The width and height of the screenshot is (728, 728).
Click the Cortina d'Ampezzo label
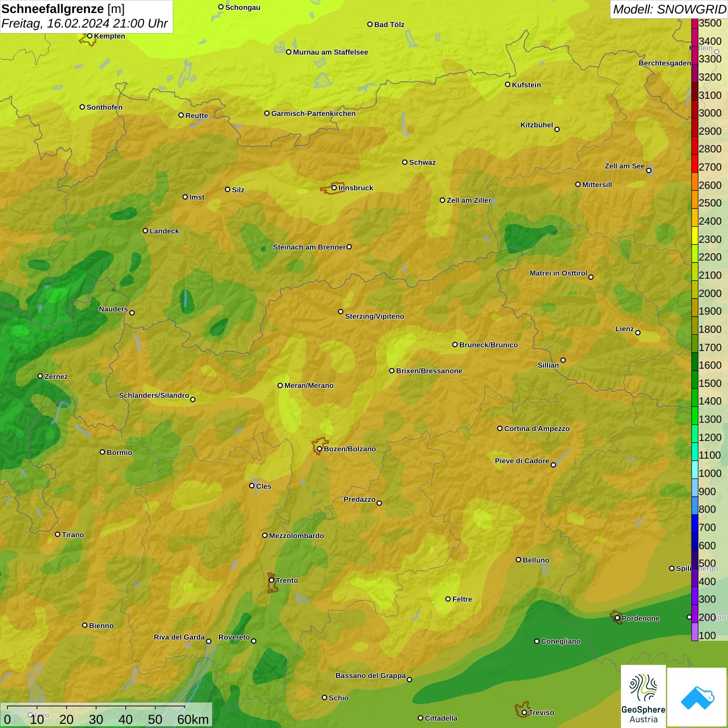[x=537, y=428]
